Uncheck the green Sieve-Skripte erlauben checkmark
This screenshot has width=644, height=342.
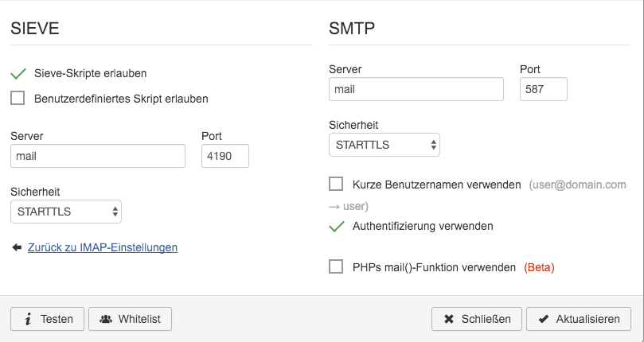click(x=18, y=73)
